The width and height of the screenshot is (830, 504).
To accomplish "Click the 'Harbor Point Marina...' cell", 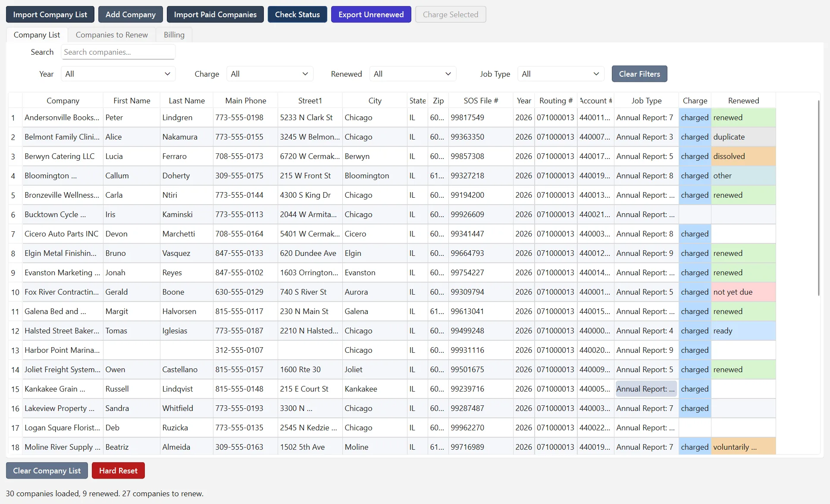I will click(63, 350).
